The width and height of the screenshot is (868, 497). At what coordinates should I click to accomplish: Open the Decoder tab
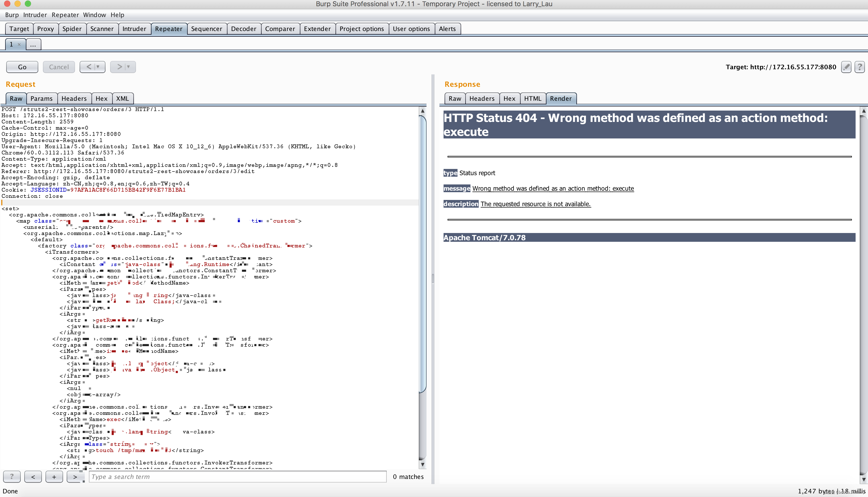(x=243, y=29)
